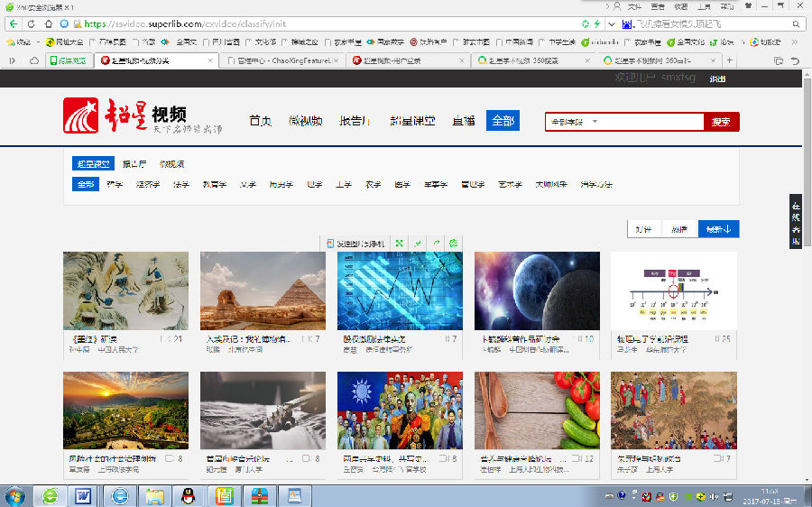Image resolution: width=812 pixels, height=507 pixels.
Task: Sort videos by 最新 newest button
Action: coord(718,229)
